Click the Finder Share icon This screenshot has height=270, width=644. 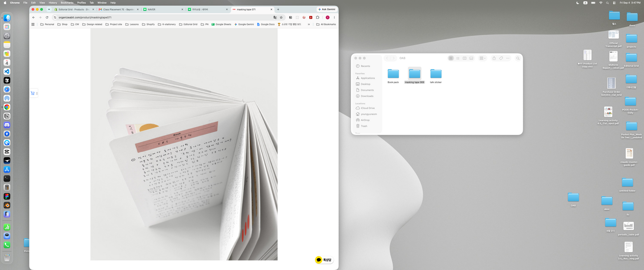[494, 58]
